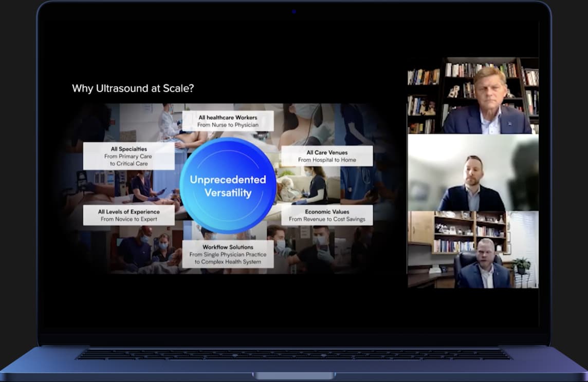Click the blue "Unprecedented Versatility" circle

228,186
